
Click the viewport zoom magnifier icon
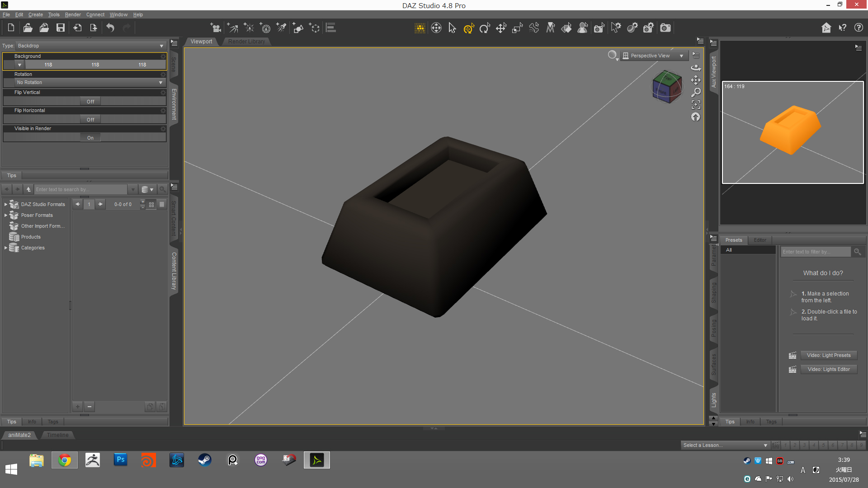(x=696, y=92)
